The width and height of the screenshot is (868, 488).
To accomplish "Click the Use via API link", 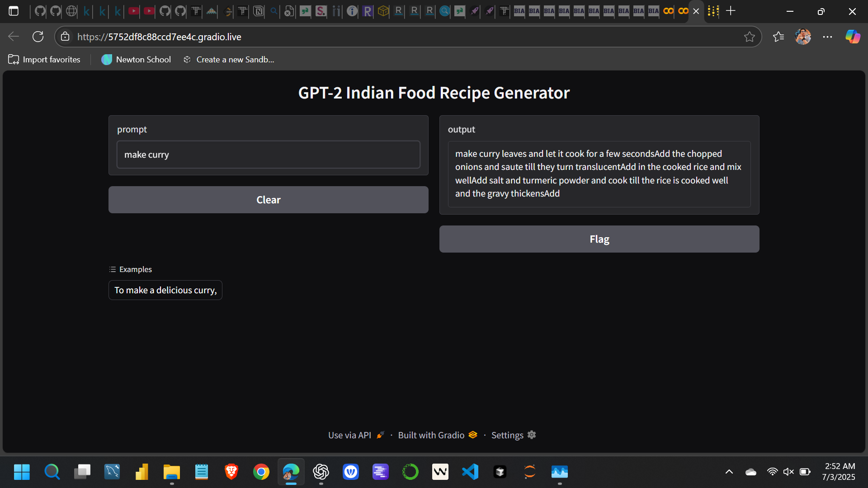I will click(349, 435).
